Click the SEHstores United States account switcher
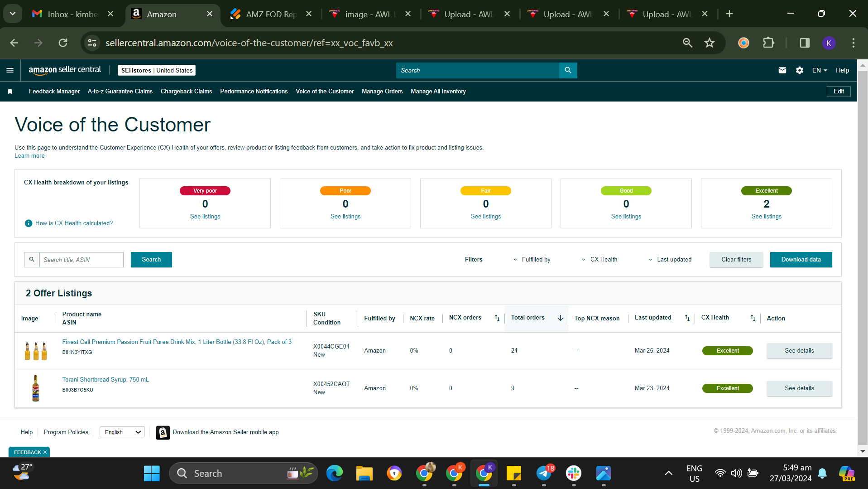868x489 pixels. [x=157, y=70]
